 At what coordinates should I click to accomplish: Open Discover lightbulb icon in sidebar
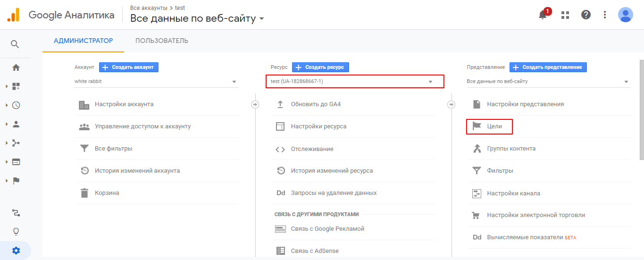16,232
